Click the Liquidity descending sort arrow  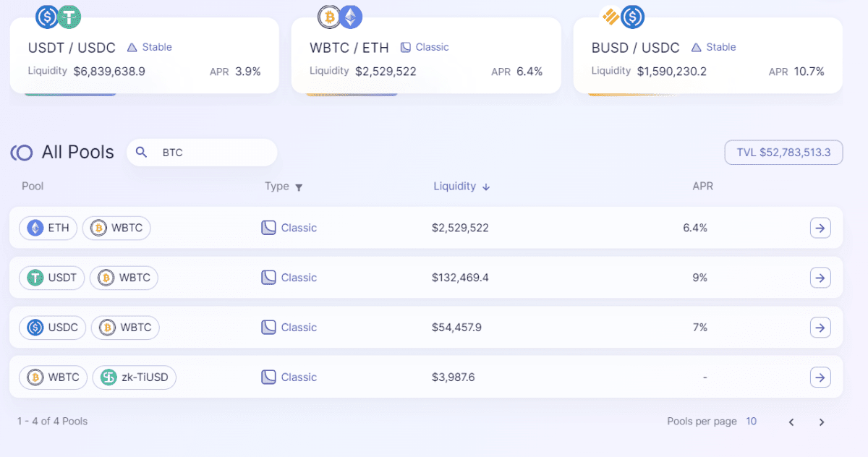[x=486, y=187]
